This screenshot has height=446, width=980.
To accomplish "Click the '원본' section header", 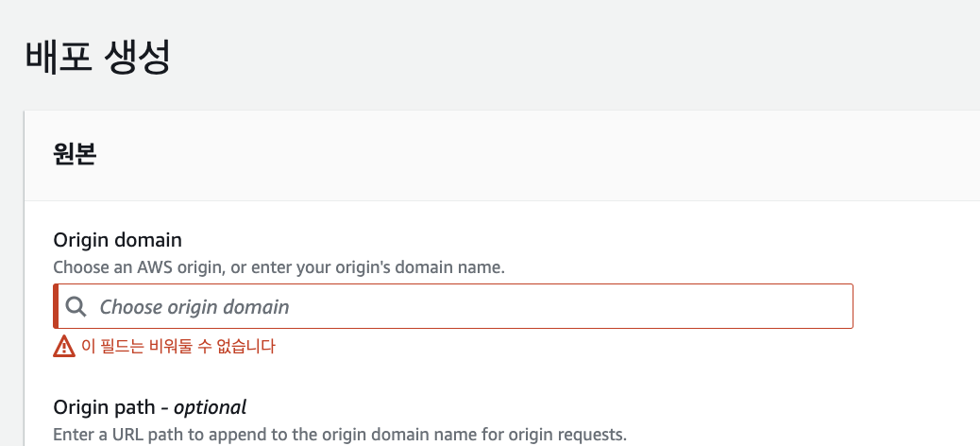I will [x=75, y=156].
